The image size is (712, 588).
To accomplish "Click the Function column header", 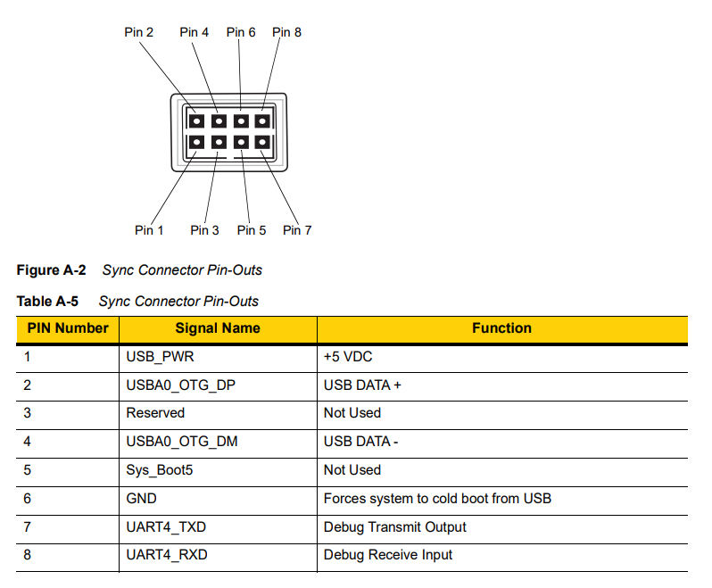I will coord(501,328).
